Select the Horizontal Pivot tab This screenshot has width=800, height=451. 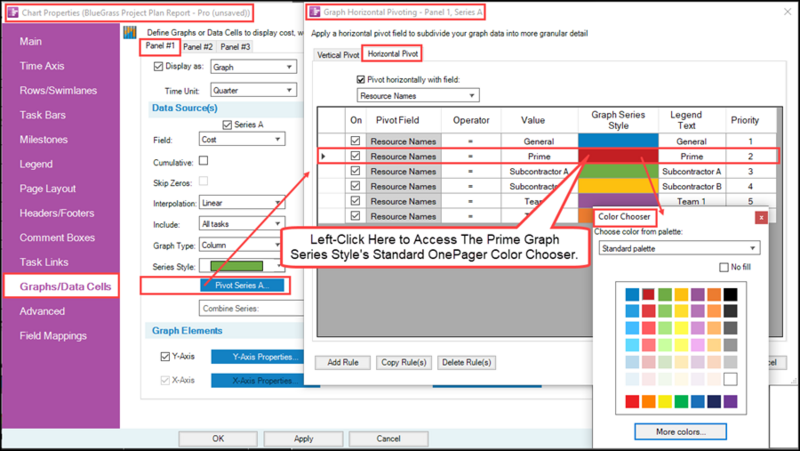[392, 54]
